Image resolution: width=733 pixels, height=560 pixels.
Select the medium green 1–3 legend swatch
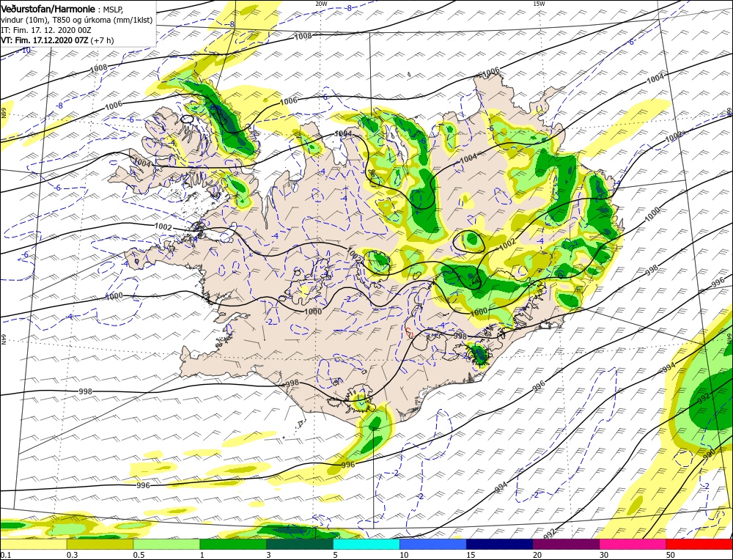233,544
